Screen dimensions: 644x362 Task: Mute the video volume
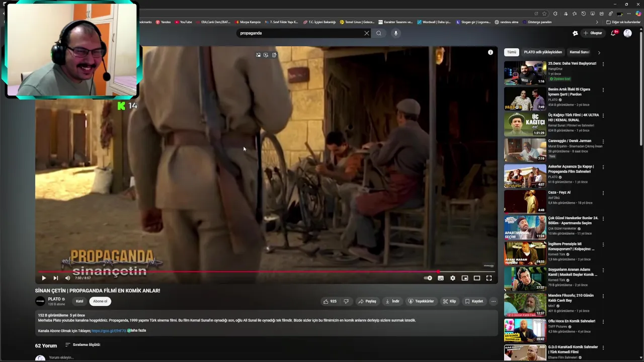coord(67,278)
